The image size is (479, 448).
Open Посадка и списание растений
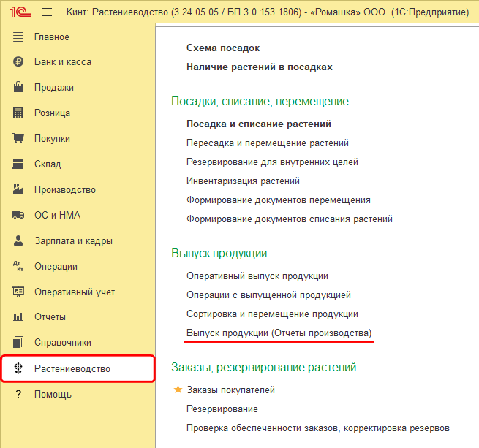pos(259,124)
